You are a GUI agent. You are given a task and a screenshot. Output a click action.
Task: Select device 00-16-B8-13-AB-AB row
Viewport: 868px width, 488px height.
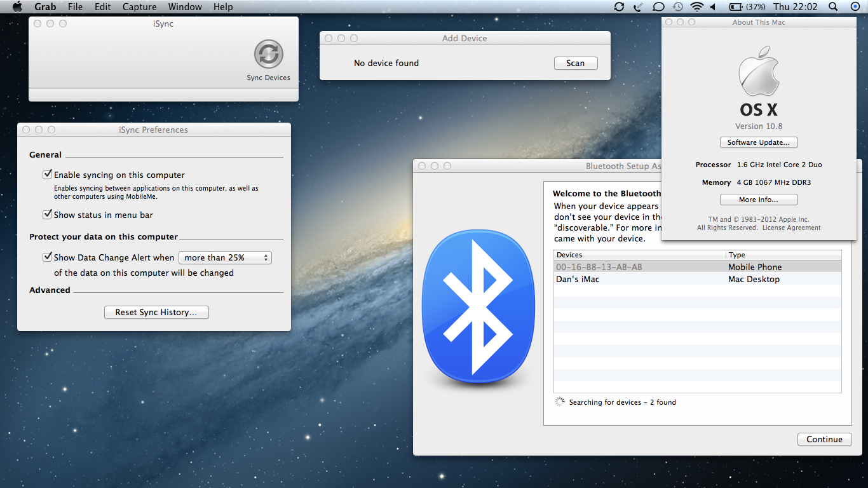coord(697,267)
